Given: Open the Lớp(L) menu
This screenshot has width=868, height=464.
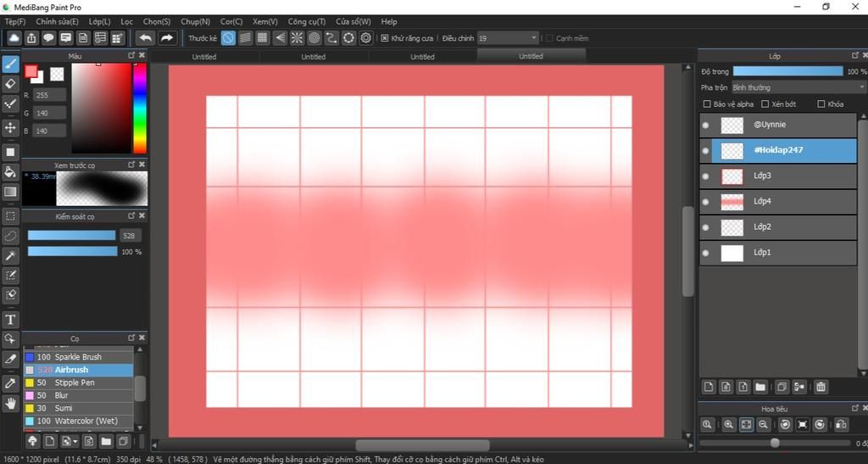Looking at the screenshot, I should [x=100, y=21].
